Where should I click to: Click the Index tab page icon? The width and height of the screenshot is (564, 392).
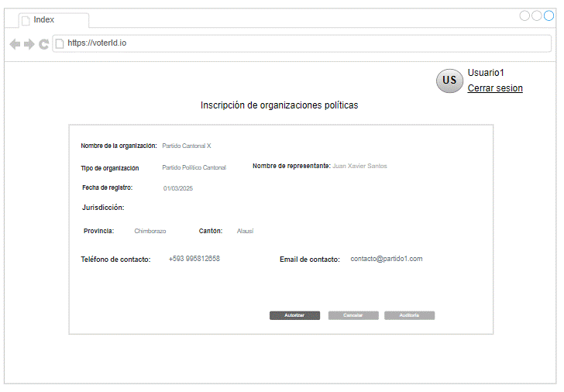point(26,20)
